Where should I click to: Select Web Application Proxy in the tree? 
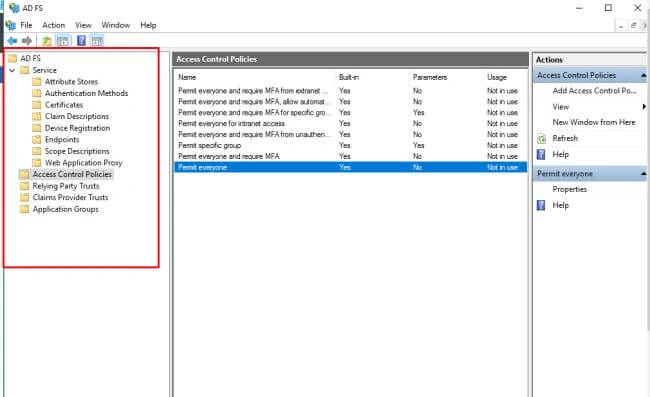click(83, 163)
